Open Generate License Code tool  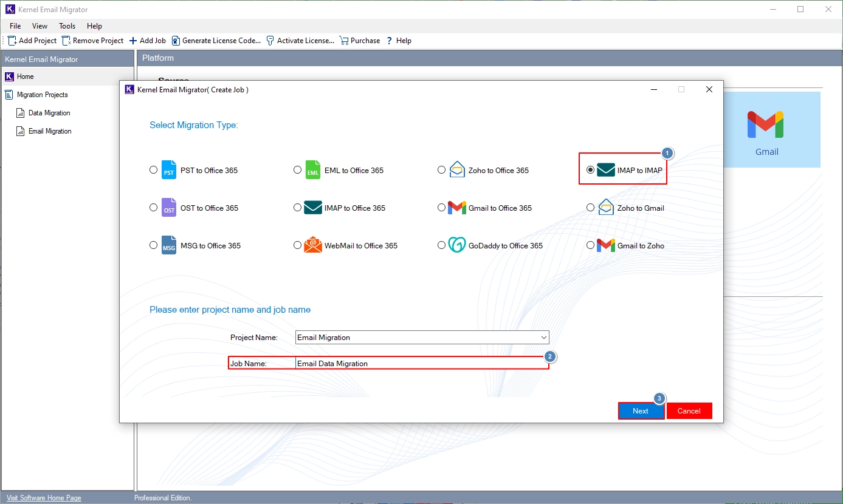[216, 41]
